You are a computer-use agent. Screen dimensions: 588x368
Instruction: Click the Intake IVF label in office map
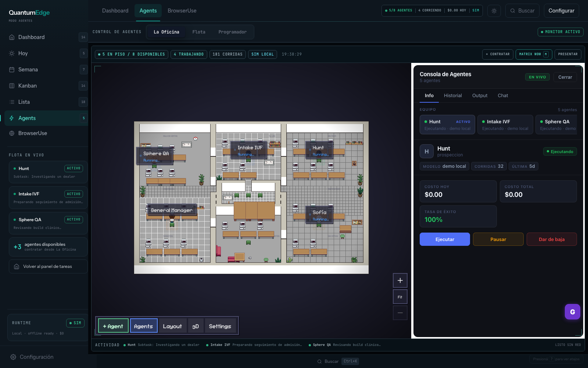250,150
